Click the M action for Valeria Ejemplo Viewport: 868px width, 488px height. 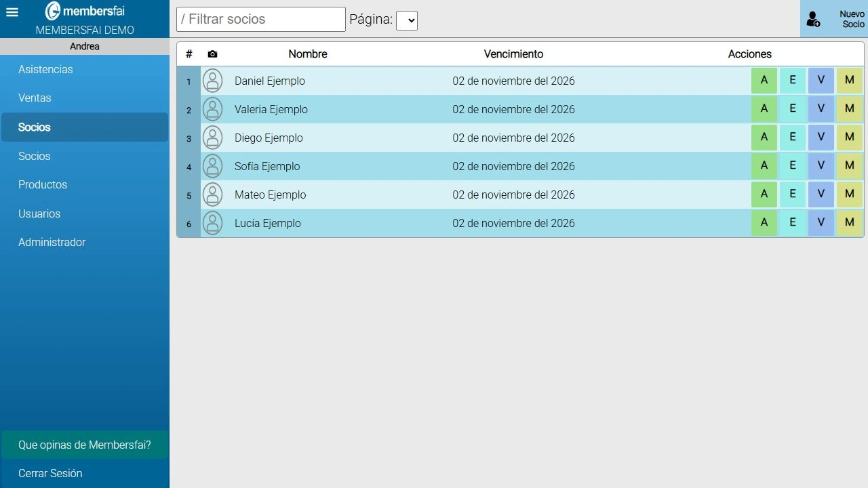coord(850,109)
